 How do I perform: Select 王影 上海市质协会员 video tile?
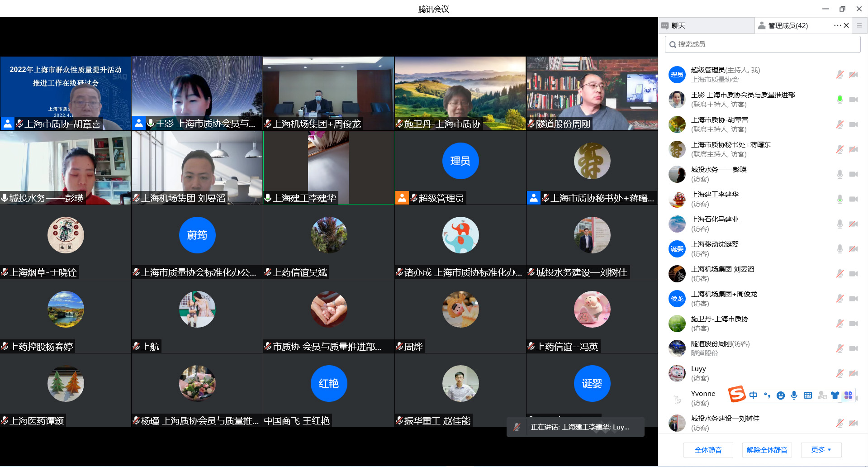197,93
